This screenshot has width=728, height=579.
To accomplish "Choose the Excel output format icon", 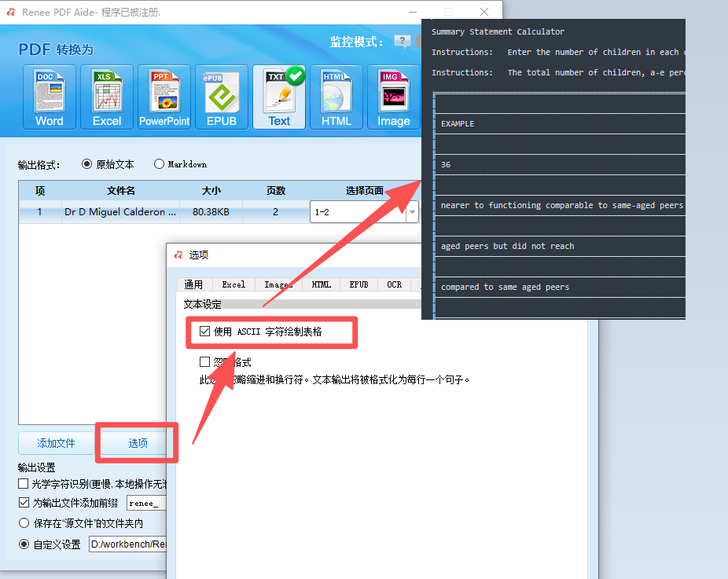I will click(107, 97).
